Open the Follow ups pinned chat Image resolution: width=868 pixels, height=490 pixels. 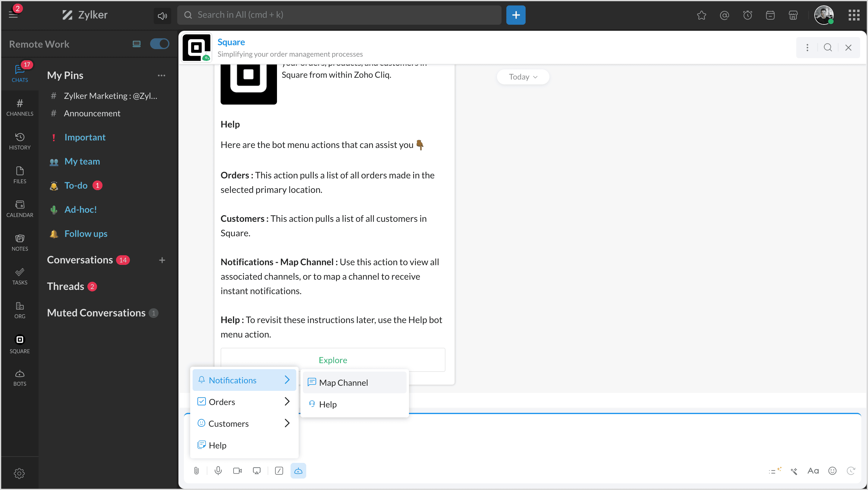click(86, 234)
